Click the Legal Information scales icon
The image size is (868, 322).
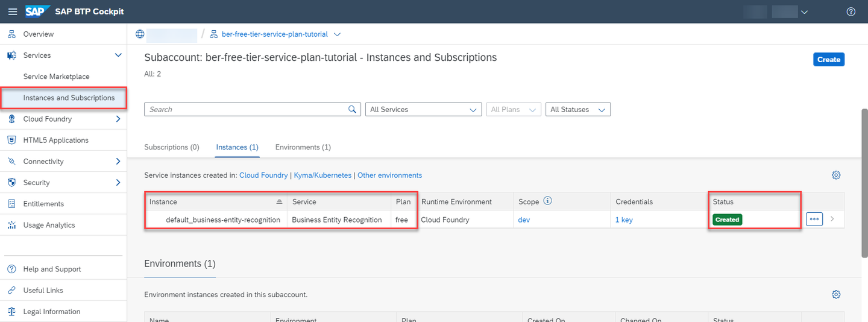click(x=11, y=312)
